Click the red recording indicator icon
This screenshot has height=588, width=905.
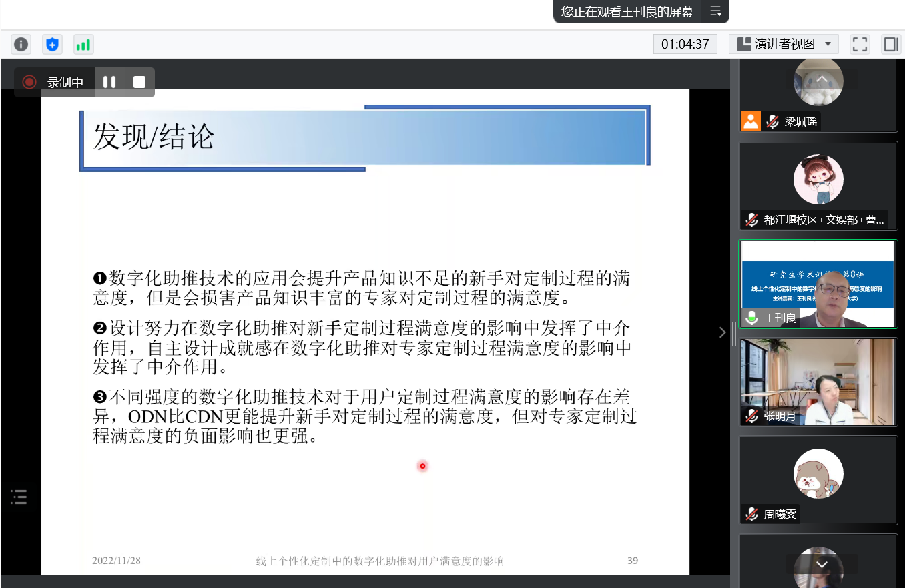click(x=29, y=82)
